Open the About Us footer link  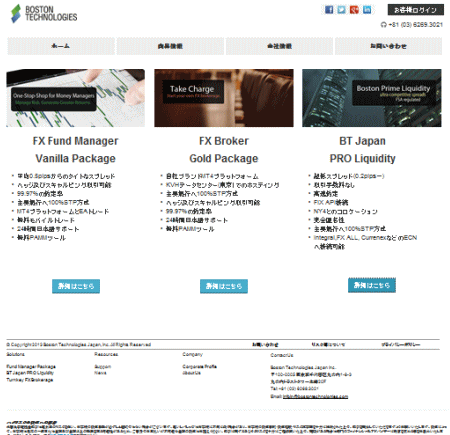(191, 373)
